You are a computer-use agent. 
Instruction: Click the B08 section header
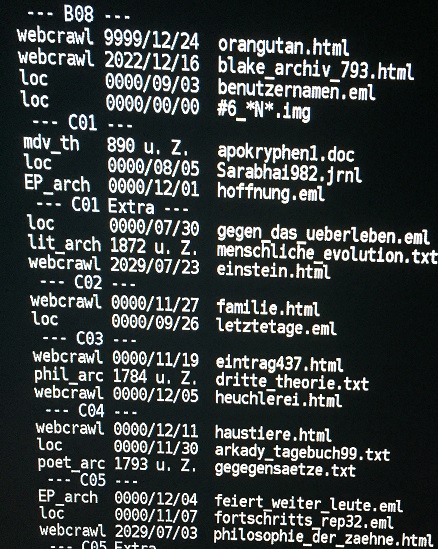pyautogui.click(x=79, y=14)
